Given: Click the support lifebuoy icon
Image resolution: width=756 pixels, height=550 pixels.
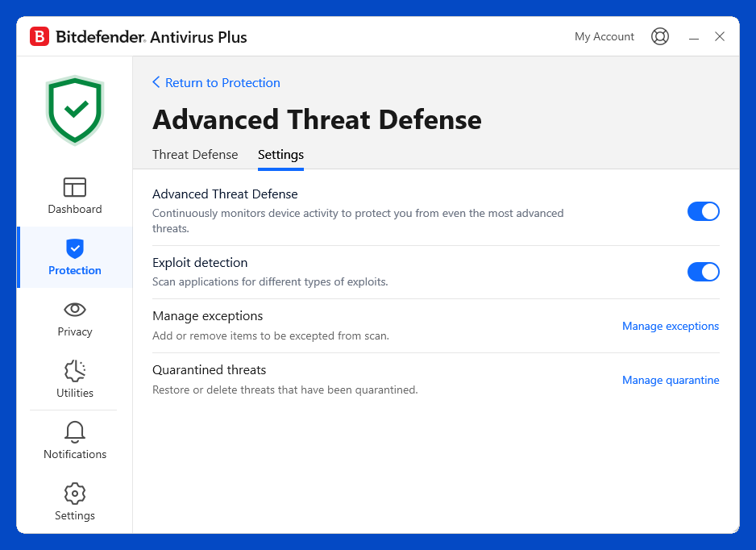Looking at the screenshot, I should pyautogui.click(x=659, y=36).
